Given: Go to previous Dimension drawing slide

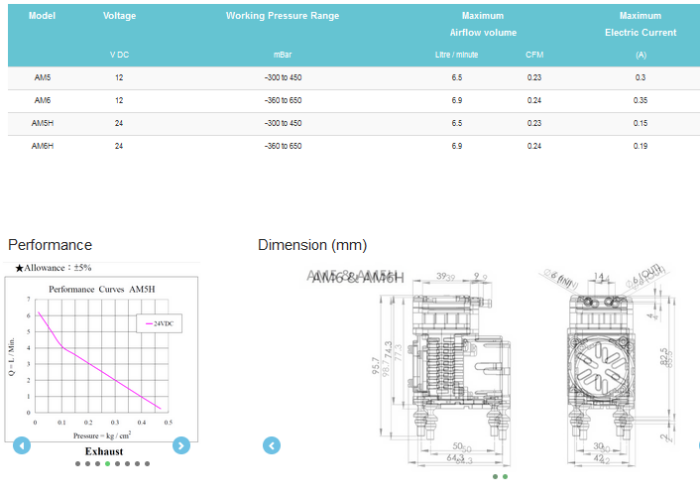Looking at the screenshot, I should (x=271, y=445).
